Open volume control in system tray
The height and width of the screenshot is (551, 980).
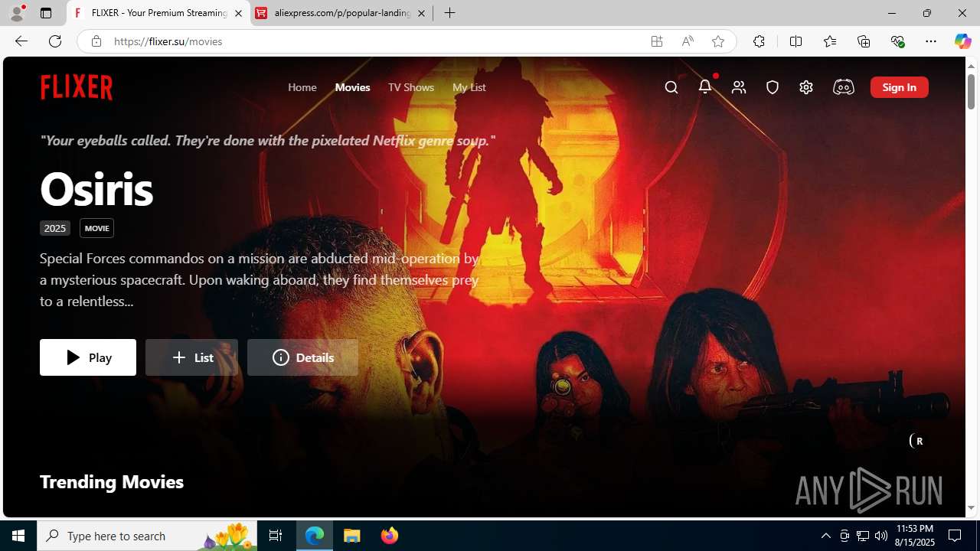881,536
